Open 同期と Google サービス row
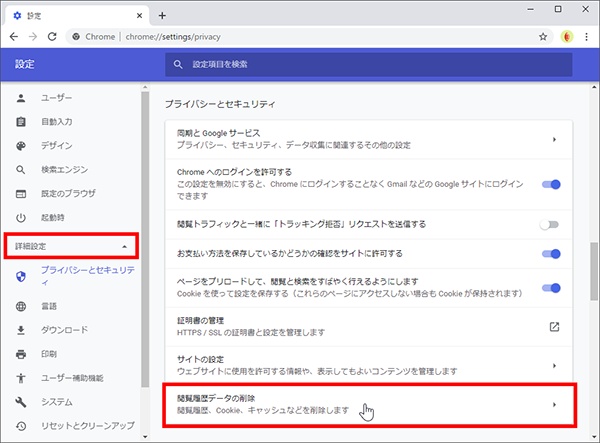 (369, 139)
